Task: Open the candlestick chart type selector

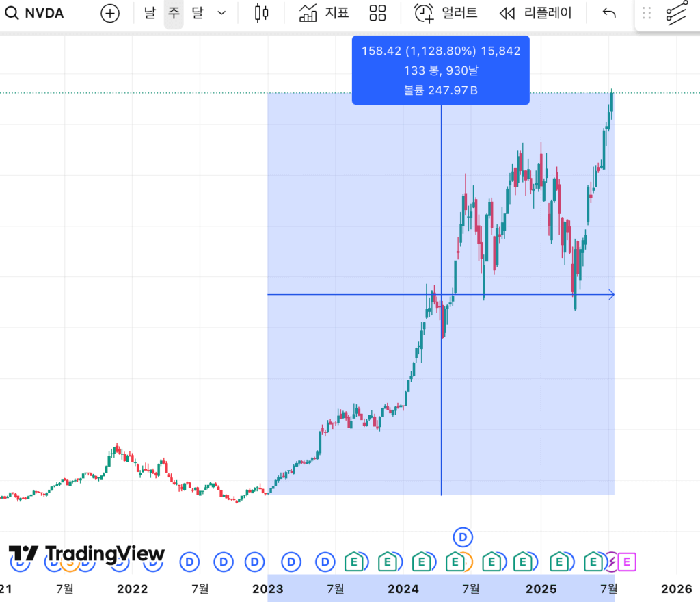Action: (262, 14)
